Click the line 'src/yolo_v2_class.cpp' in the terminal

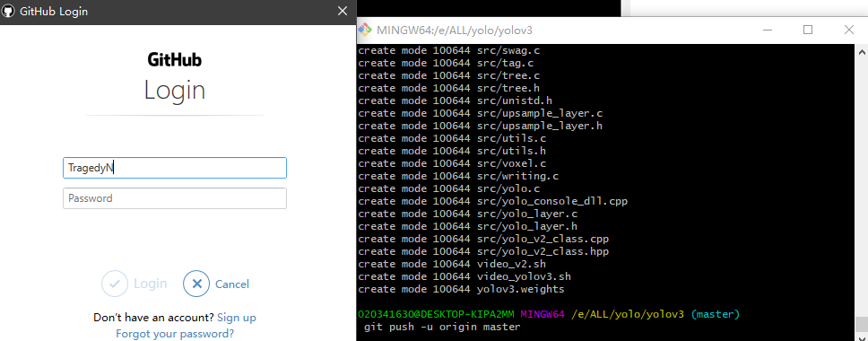click(483, 239)
